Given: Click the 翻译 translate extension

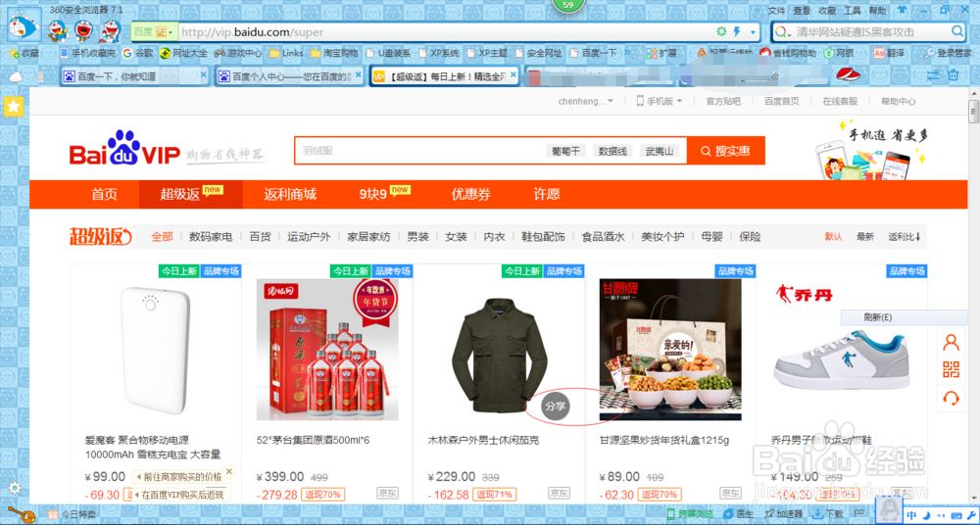Looking at the screenshot, I should 890,54.
